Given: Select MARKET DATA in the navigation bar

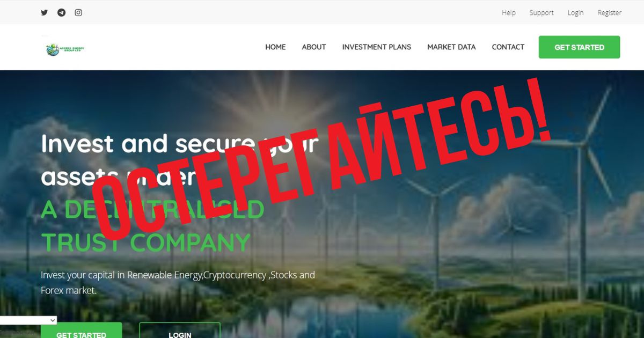Looking at the screenshot, I should click(x=451, y=47).
